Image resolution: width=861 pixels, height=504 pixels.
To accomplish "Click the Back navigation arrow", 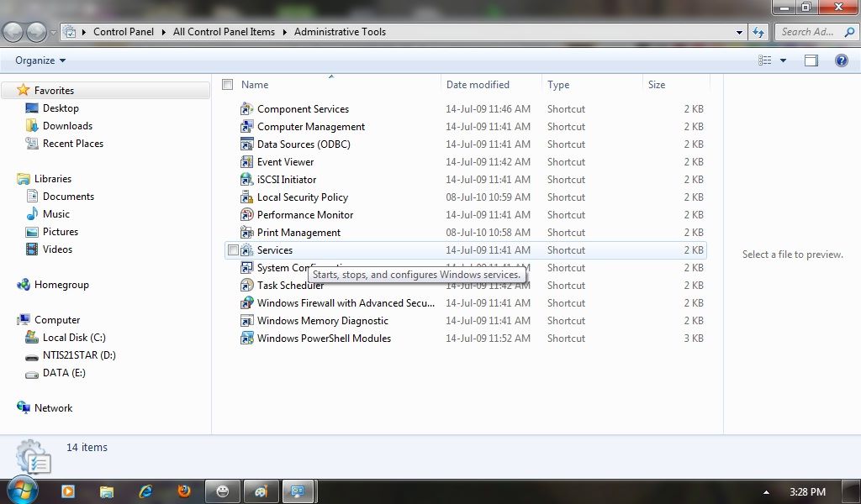I will tap(13, 33).
